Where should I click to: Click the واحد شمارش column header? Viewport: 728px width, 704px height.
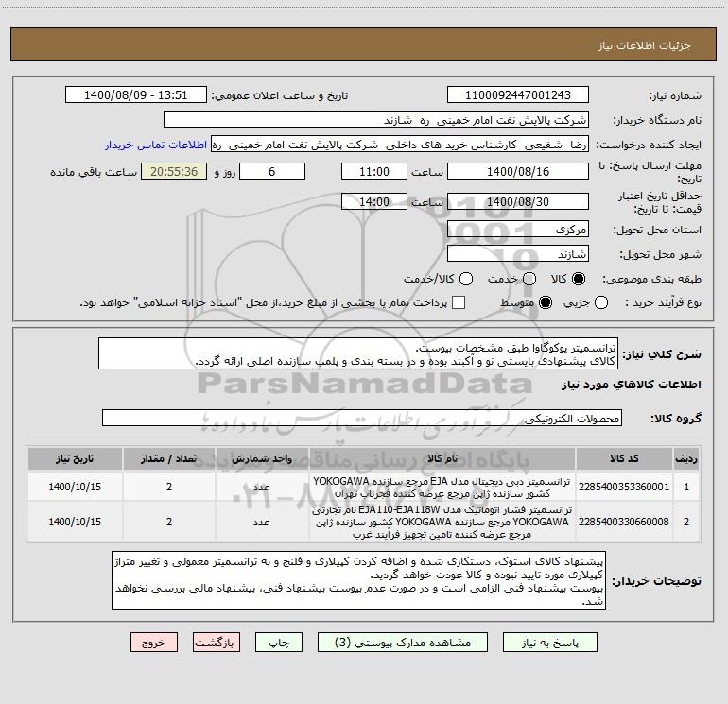pos(261,458)
